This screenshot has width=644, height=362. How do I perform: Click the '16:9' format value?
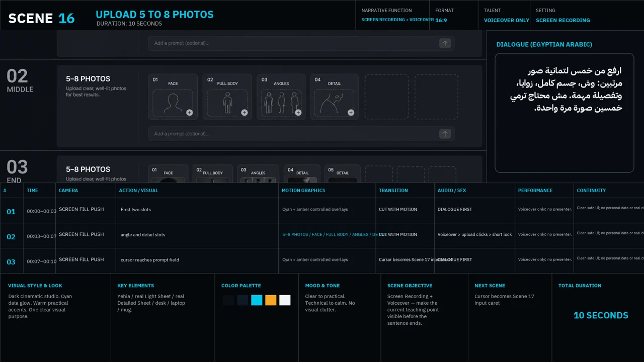tap(441, 21)
